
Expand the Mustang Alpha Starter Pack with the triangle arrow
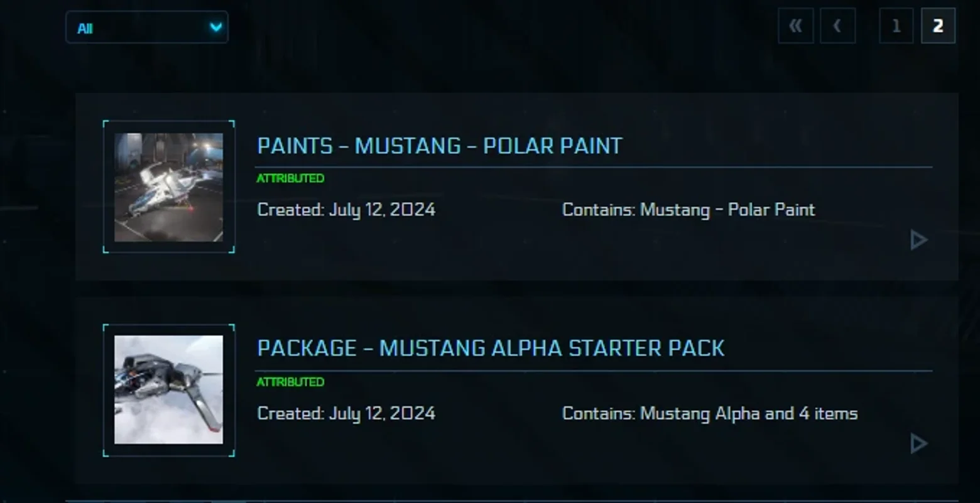coord(919,443)
